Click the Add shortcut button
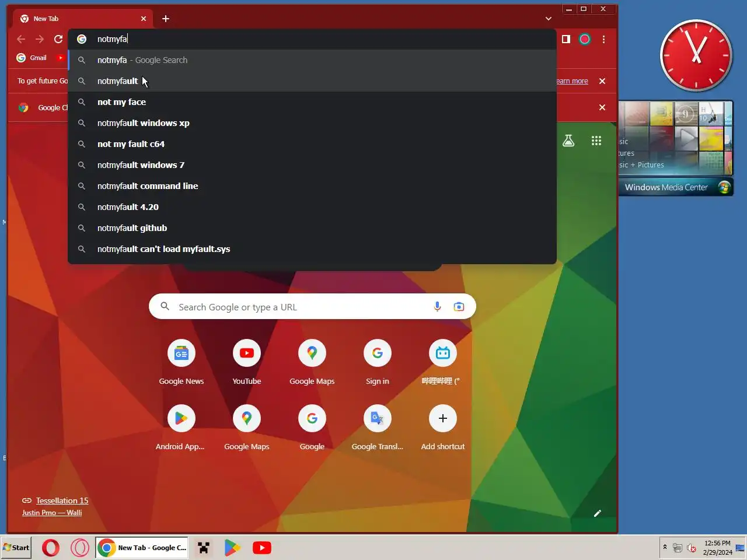The width and height of the screenshot is (747, 560). pyautogui.click(x=443, y=428)
